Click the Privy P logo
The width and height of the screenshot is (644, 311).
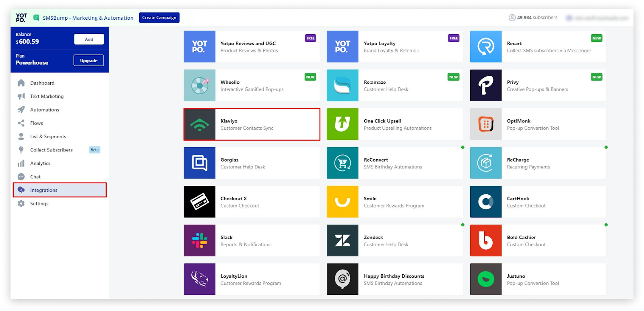point(486,85)
